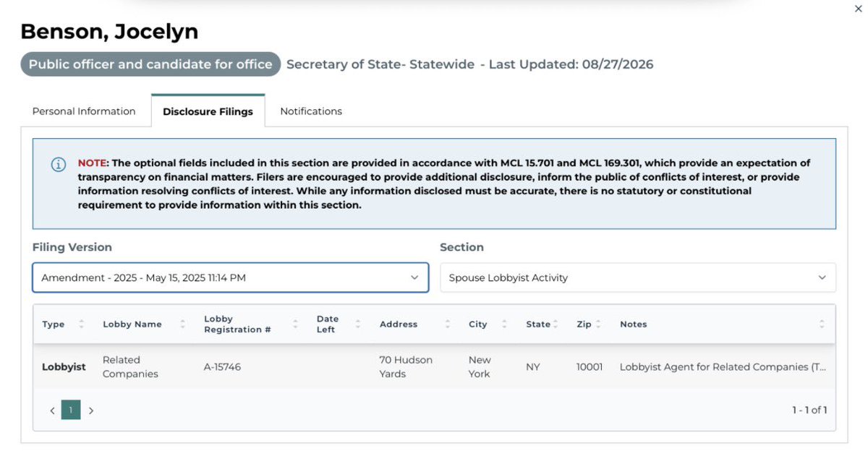This screenshot has height=456, width=868.
Task: Select the Disclosure Filings tab
Action: pyautogui.click(x=208, y=111)
